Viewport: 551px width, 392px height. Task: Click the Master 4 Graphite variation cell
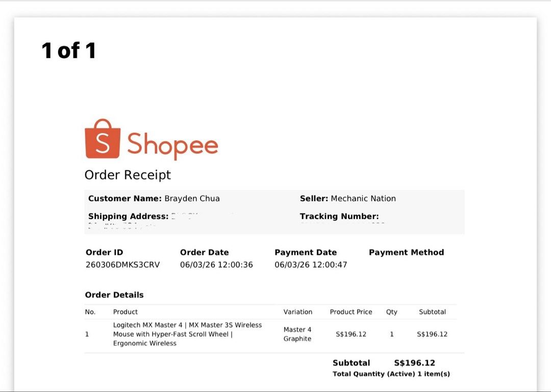[x=297, y=334]
